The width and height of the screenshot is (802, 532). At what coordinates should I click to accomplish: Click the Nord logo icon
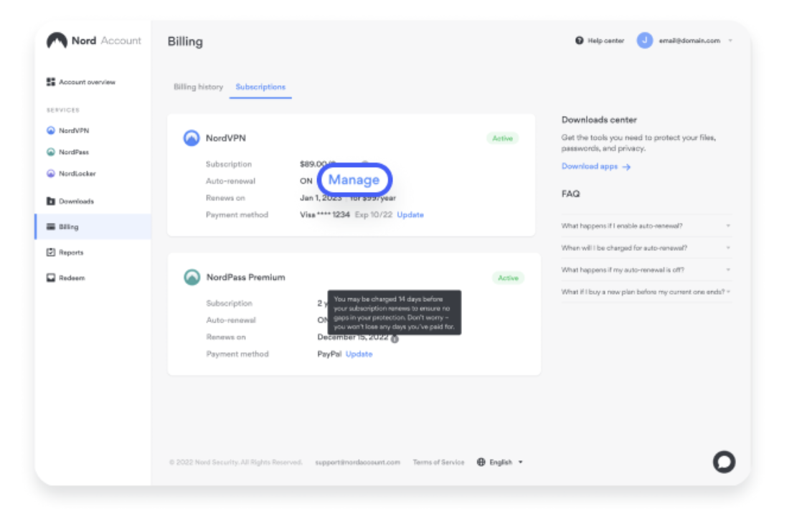click(57, 40)
